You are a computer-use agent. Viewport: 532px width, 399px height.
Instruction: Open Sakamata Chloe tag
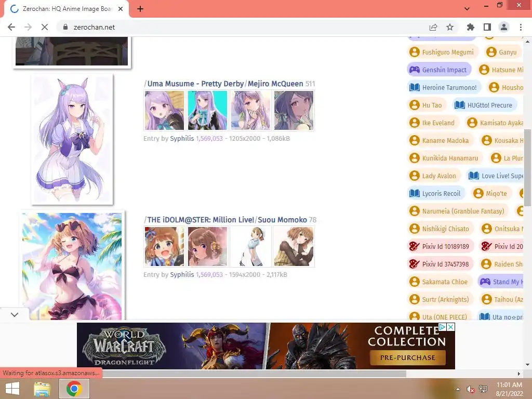[440, 281]
